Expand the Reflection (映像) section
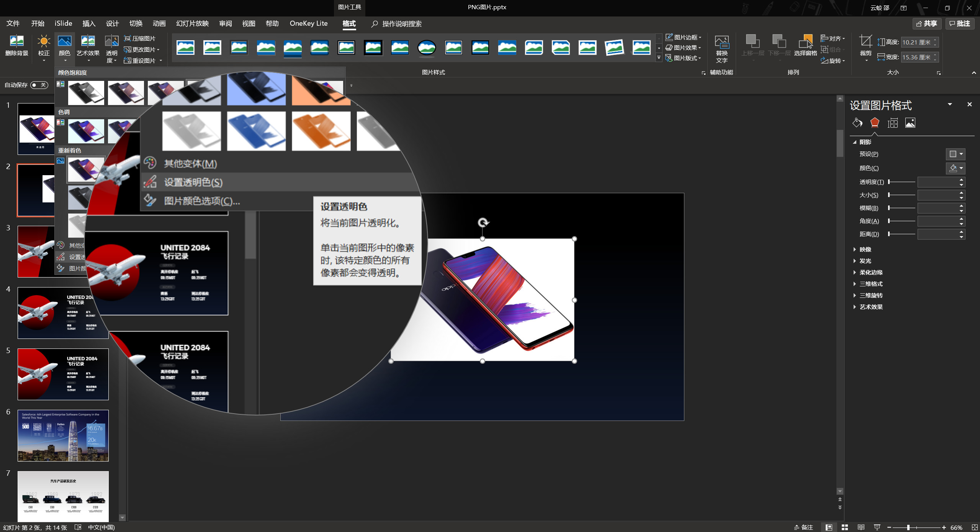 (865, 249)
